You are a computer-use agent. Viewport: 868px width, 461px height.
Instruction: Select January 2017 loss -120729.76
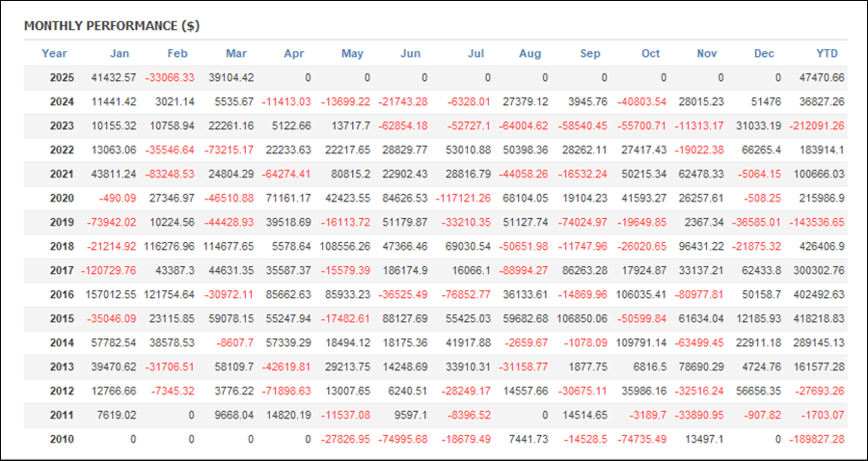coord(108,271)
